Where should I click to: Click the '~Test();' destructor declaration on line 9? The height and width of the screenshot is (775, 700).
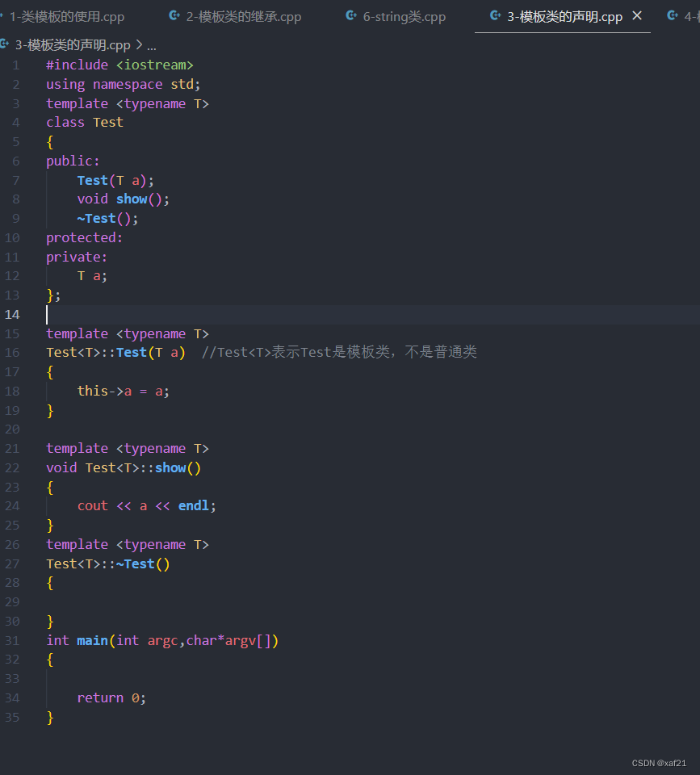tap(107, 219)
